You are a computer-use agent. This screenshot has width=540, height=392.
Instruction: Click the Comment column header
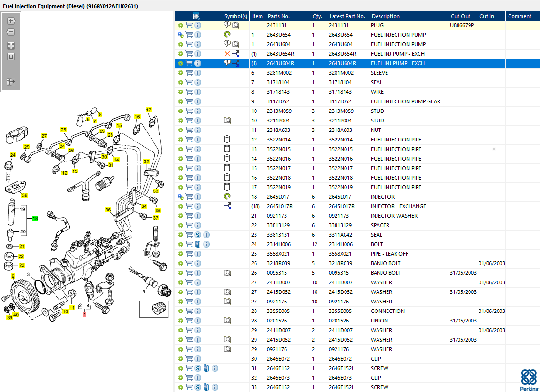coord(522,16)
